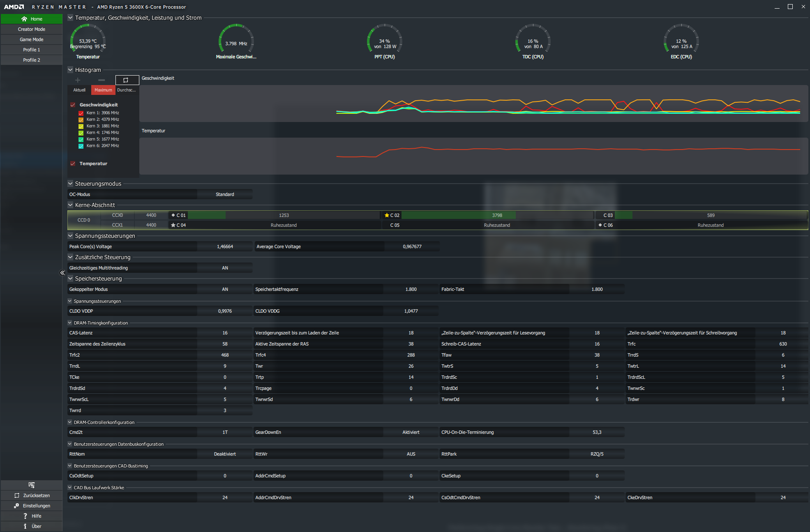The width and height of the screenshot is (810, 532).
Task: Click the dot marker beside C 06
Action: pos(600,225)
